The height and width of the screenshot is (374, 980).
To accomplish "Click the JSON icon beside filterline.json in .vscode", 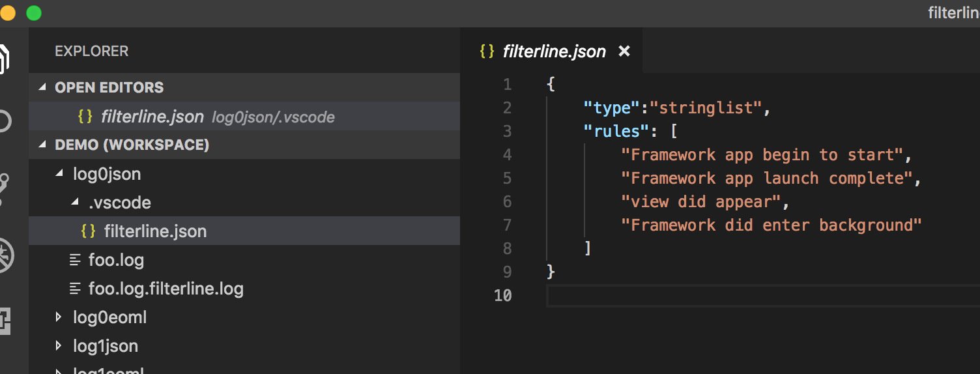I will click(89, 231).
